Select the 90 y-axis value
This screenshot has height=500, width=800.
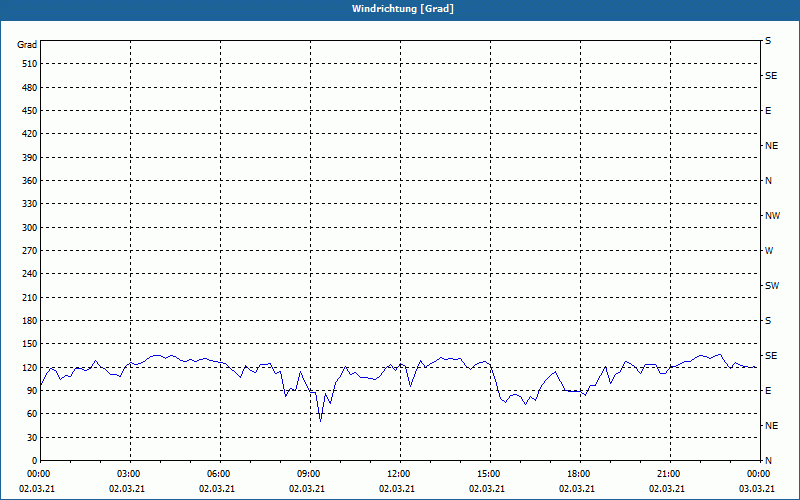(32, 391)
